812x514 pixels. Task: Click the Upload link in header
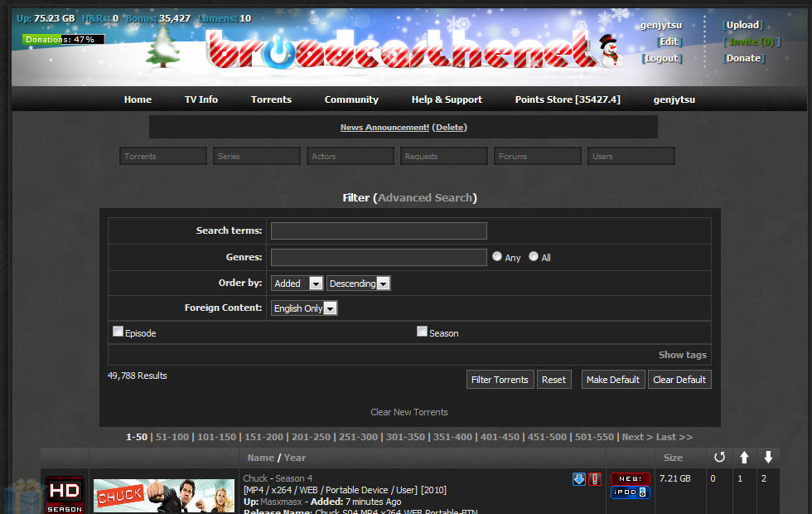click(742, 25)
